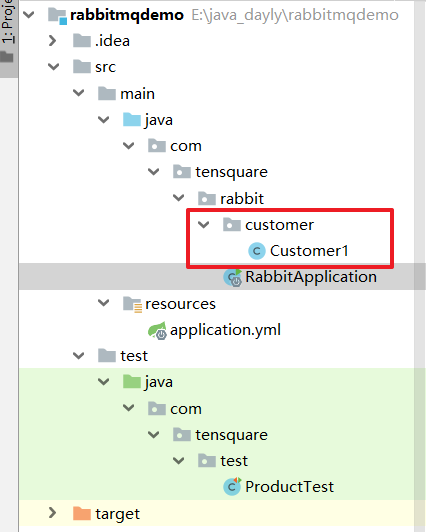Collapse the com package under test

pyautogui.click(x=129, y=408)
